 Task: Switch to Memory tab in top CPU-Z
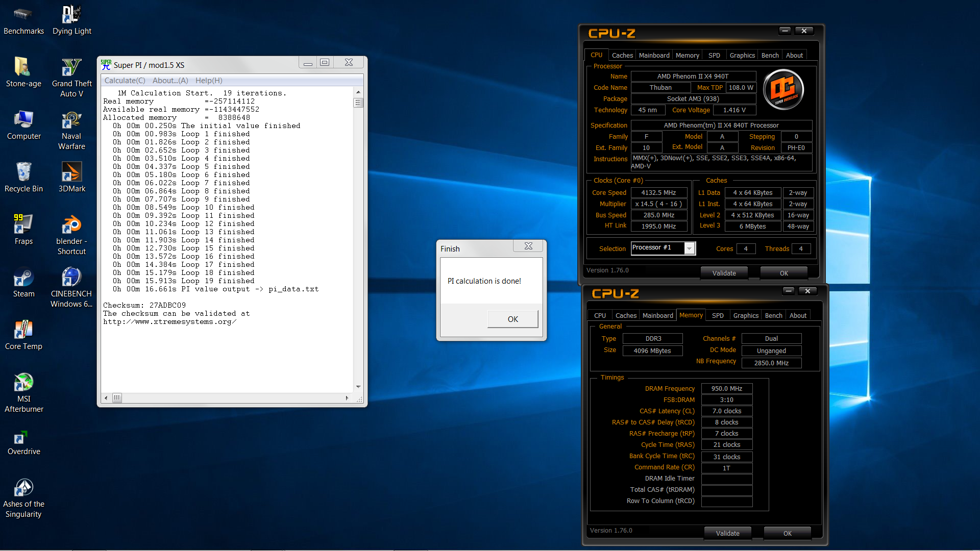tap(687, 55)
